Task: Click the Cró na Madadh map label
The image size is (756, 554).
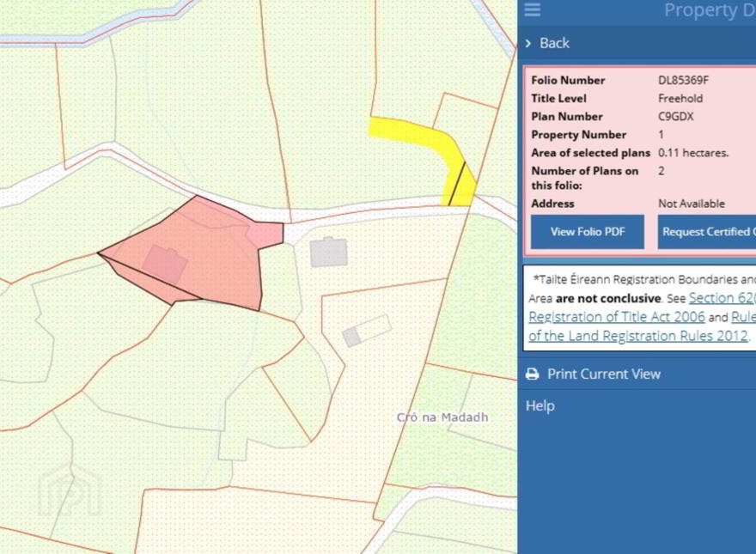Action: [x=442, y=417]
